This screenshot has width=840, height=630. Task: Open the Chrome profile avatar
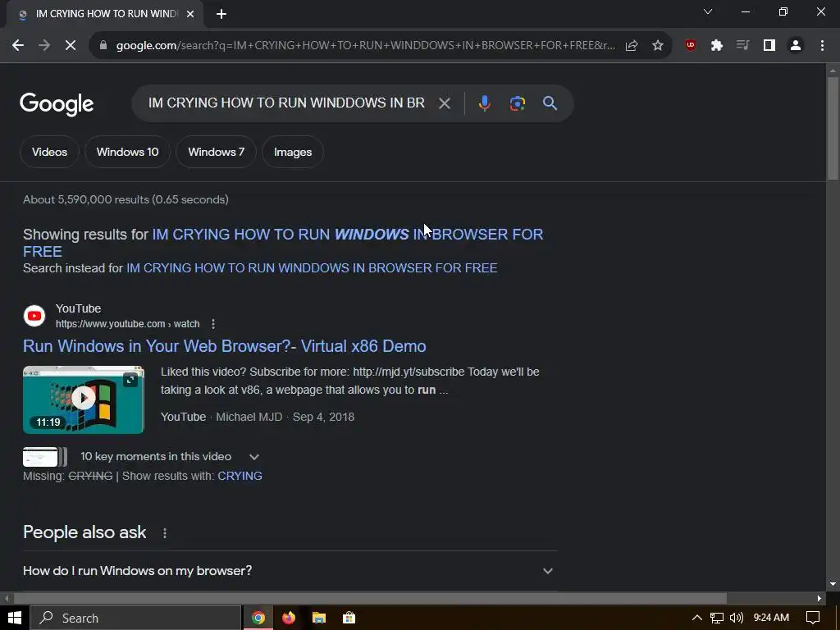pyautogui.click(x=796, y=46)
